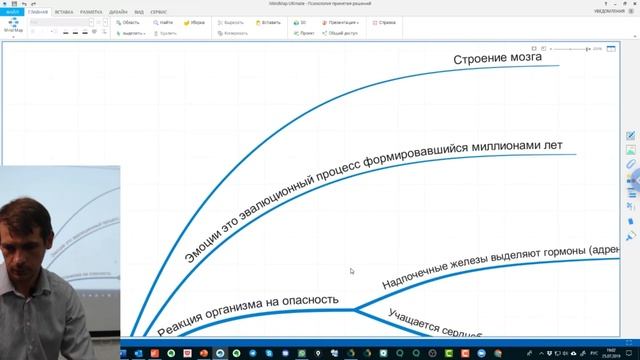Switch to the ВИД ribbon tab
The height and width of the screenshot is (360, 640).
pyautogui.click(x=139, y=12)
